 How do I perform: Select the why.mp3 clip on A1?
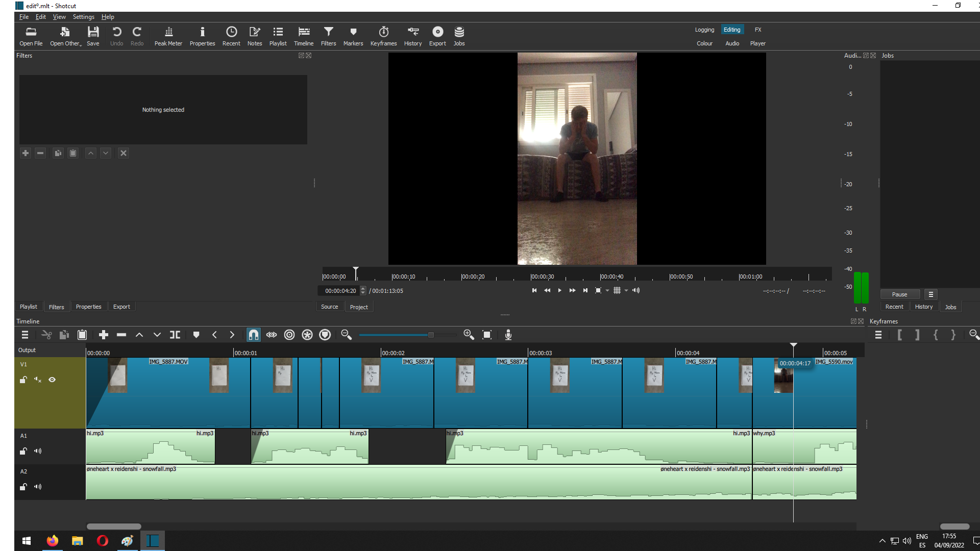804,446
